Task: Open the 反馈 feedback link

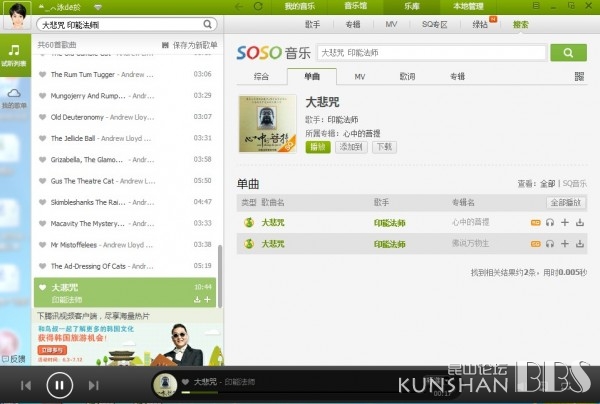Action: [14, 358]
